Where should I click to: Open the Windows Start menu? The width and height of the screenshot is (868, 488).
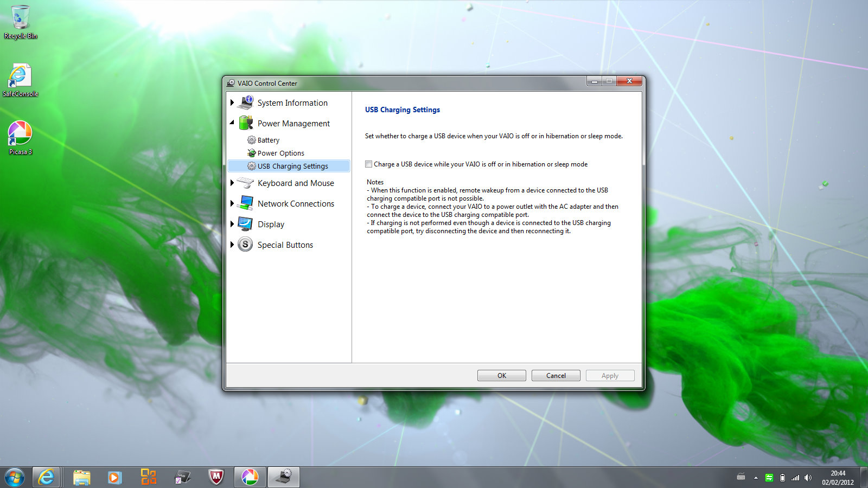pyautogui.click(x=15, y=477)
